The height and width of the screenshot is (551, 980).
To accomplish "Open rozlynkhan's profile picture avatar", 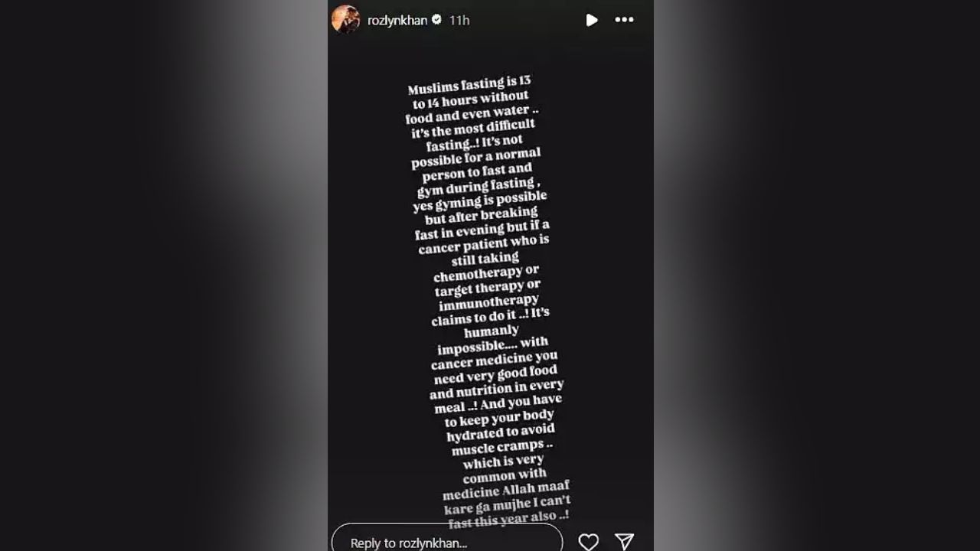I will pos(345,19).
